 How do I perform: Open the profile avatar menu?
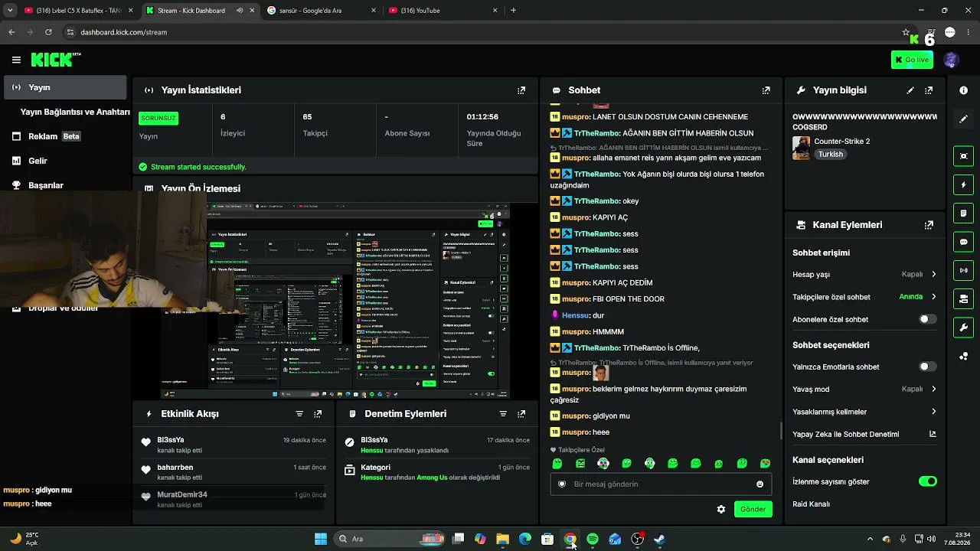(x=951, y=60)
